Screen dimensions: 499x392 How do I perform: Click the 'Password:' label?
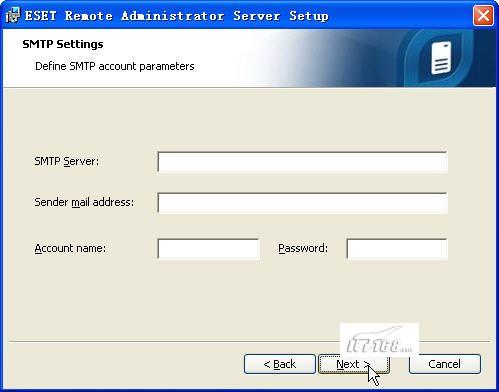(303, 248)
